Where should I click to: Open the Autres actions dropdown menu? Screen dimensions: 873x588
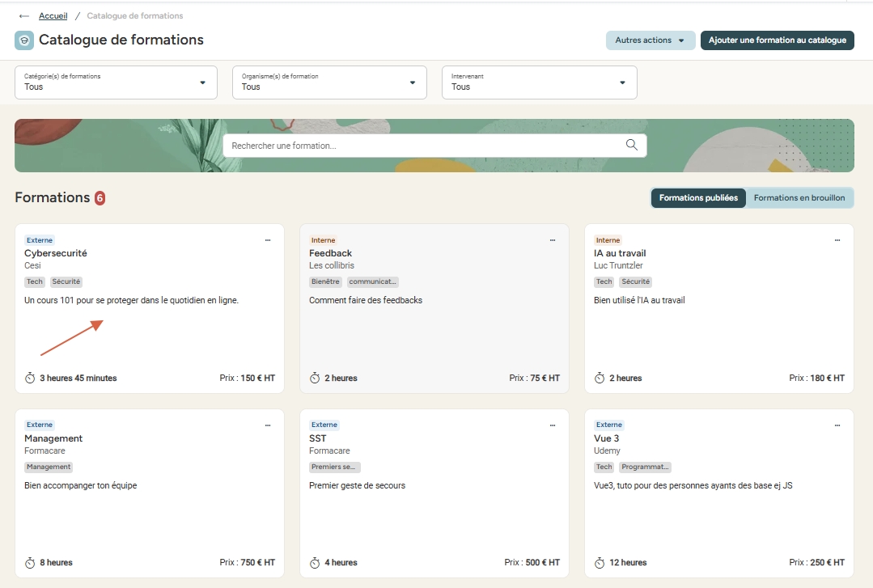(x=650, y=40)
